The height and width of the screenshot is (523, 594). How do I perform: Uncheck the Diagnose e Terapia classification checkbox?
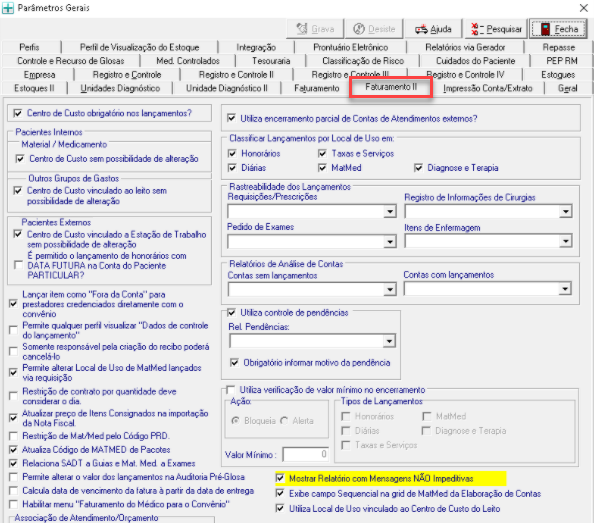coord(418,168)
